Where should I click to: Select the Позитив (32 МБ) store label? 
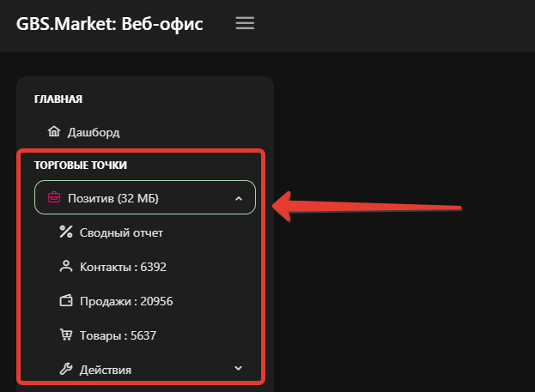(113, 198)
